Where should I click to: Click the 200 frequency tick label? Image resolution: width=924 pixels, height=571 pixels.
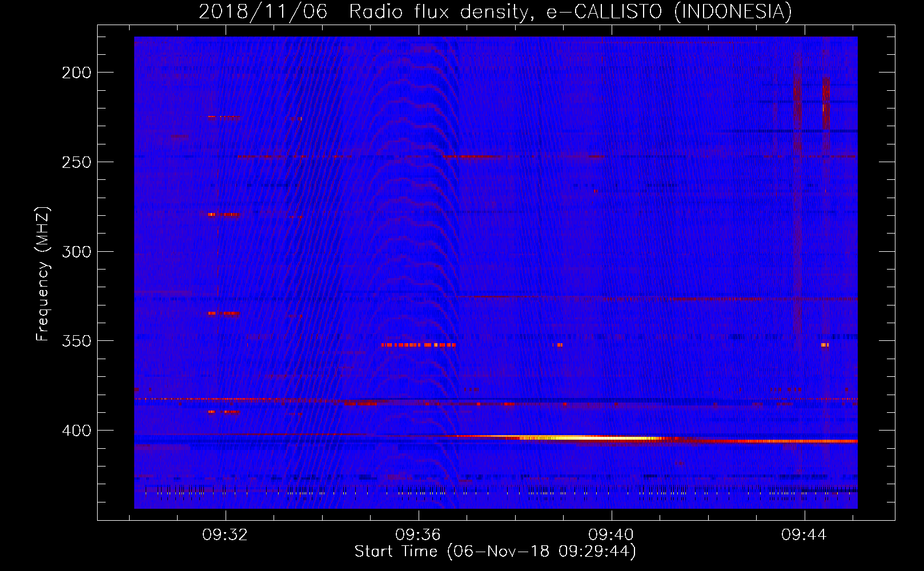click(x=77, y=73)
